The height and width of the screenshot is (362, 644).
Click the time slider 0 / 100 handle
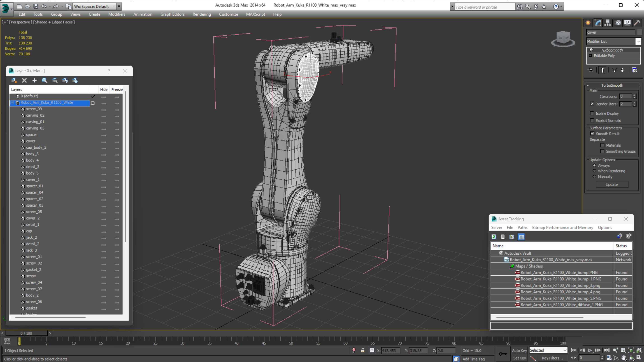tap(26, 333)
